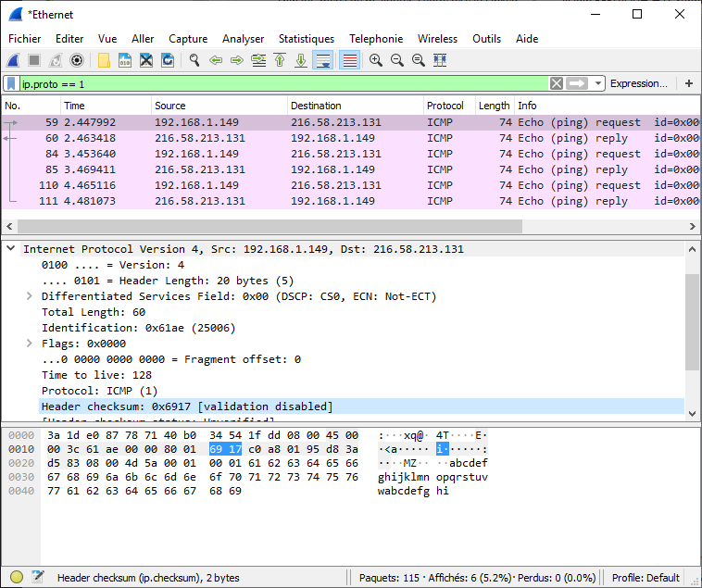The image size is (702, 588).
Task: Open a capture file
Action: [x=104, y=60]
